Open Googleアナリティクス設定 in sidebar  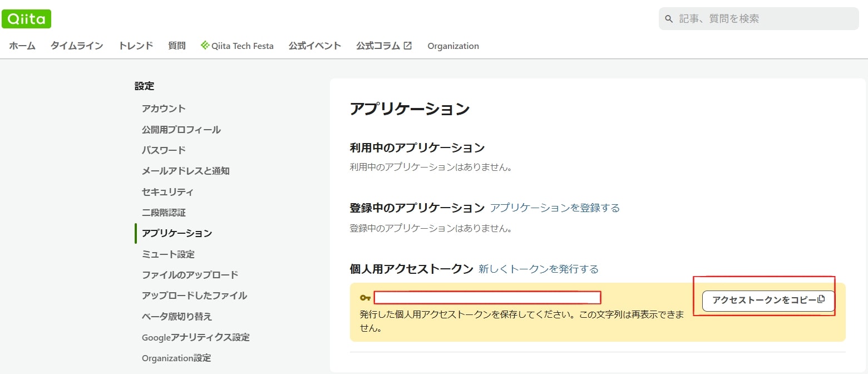[x=195, y=337]
